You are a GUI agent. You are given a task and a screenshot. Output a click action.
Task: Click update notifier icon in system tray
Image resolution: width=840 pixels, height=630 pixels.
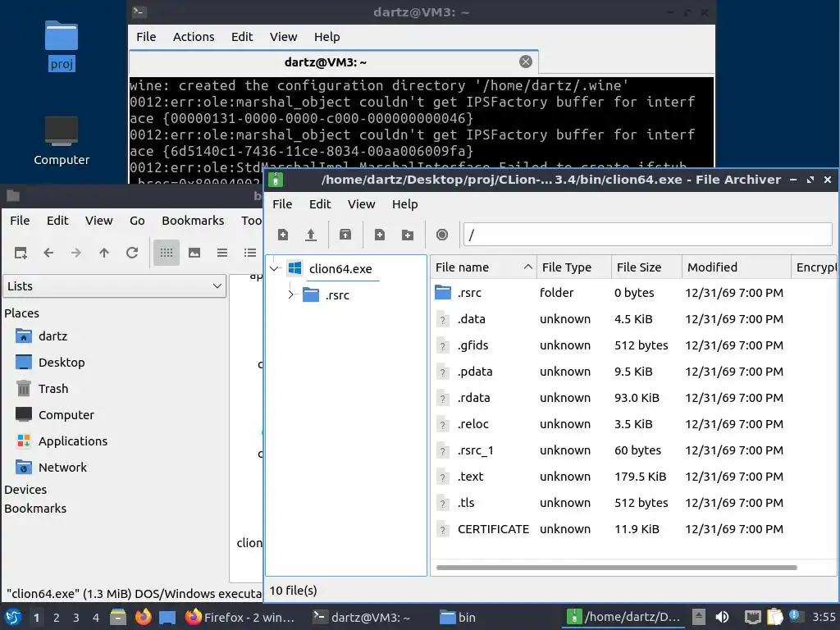795,616
